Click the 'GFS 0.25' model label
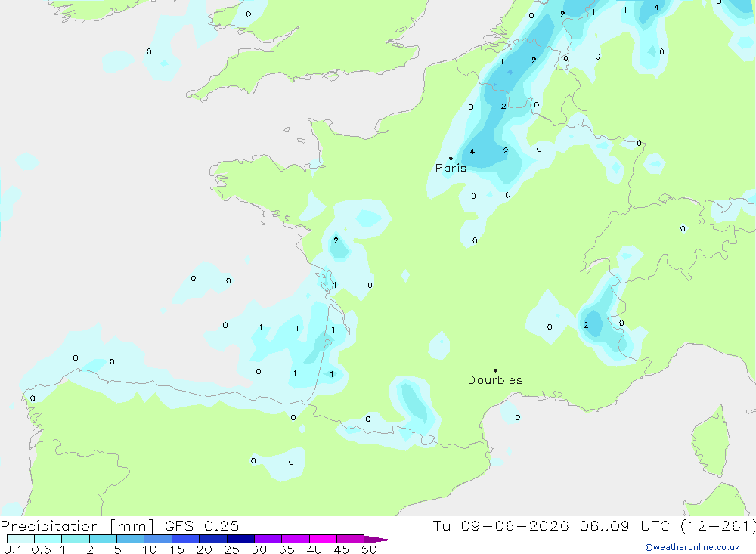The width and height of the screenshot is (756, 554). [202, 526]
